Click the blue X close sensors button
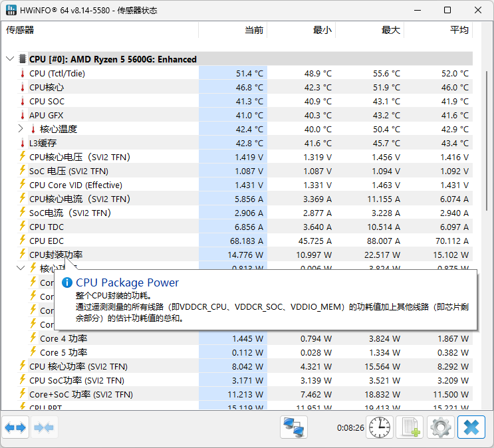This screenshot has width=494, height=448. click(x=471, y=427)
